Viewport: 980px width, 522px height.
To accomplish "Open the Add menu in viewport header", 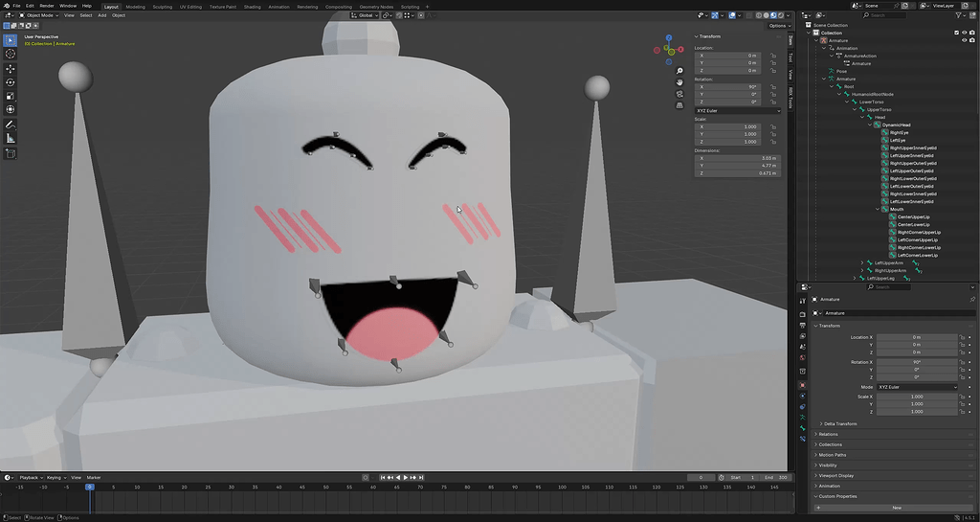I will [x=101, y=15].
